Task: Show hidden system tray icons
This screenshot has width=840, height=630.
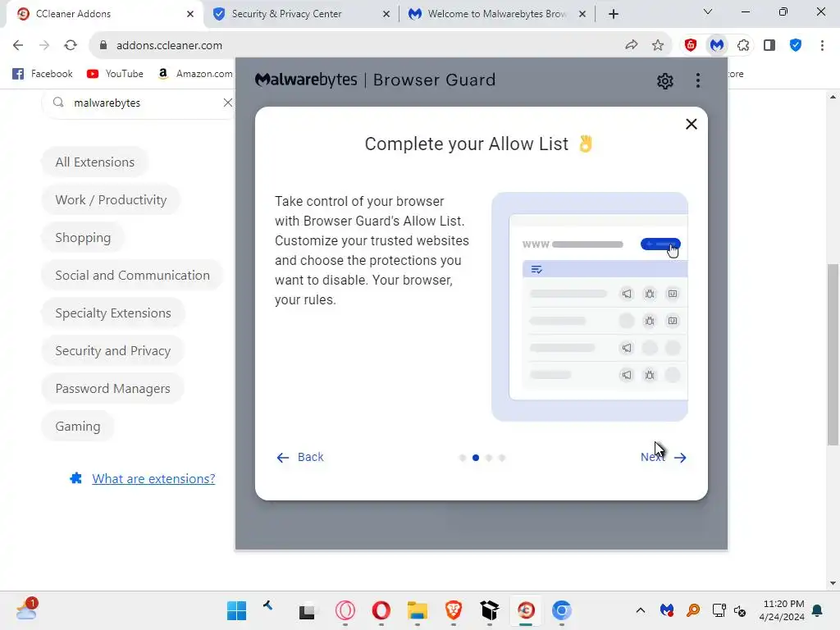Action: click(x=640, y=610)
